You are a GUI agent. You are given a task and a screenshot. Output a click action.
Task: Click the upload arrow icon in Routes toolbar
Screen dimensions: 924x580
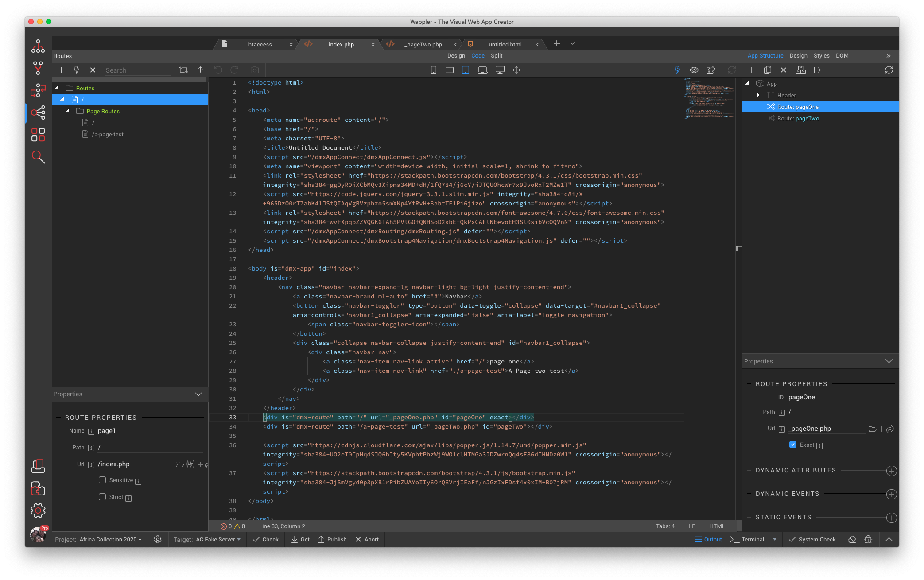[200, 70]
